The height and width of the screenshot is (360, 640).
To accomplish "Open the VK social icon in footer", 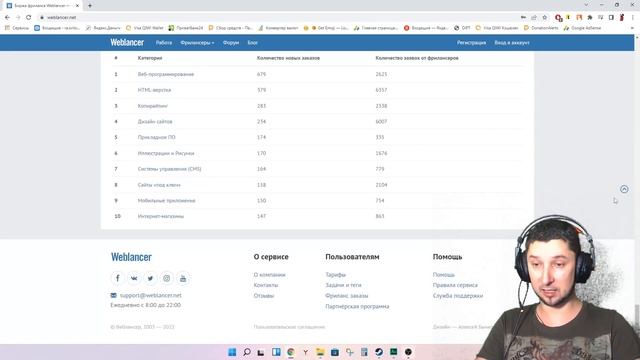I will click(x=134, y=278).
